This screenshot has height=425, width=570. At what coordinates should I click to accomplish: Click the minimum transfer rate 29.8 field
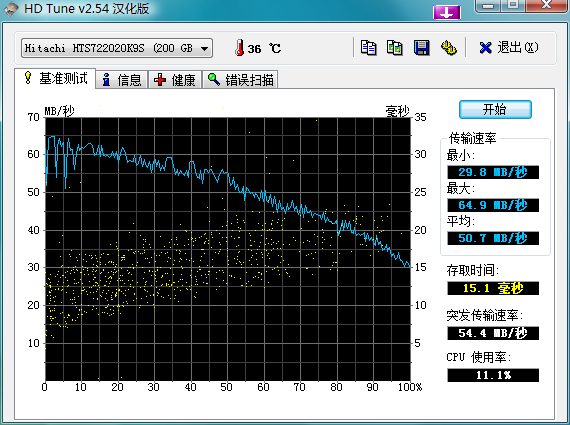coord(493,172)
